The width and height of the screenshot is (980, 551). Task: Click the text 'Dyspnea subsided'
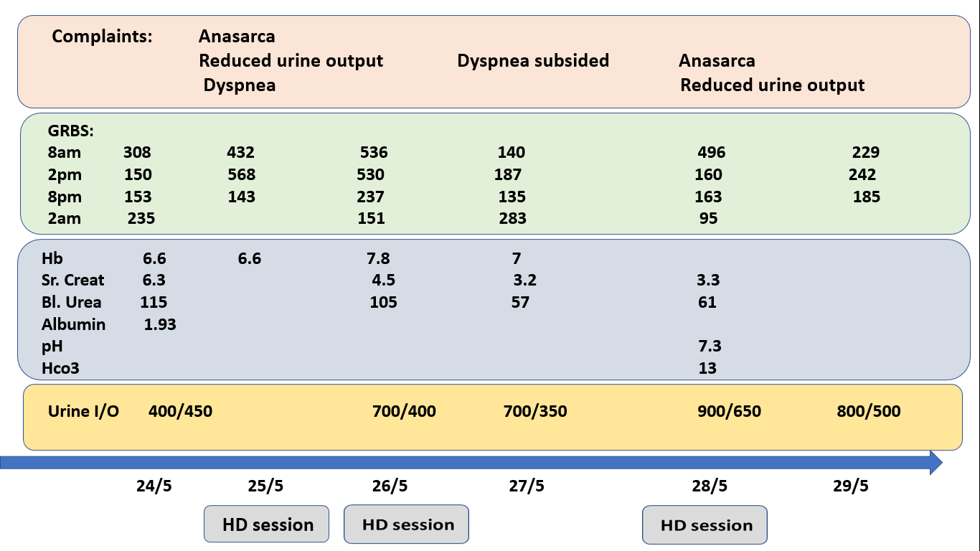(x=533, y=61)
